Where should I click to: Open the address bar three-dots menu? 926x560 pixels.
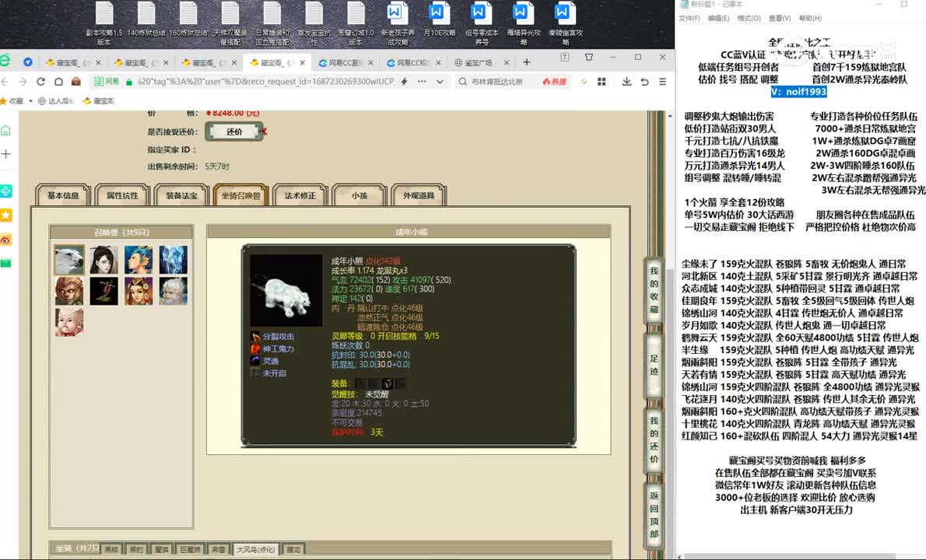point(422,82)
